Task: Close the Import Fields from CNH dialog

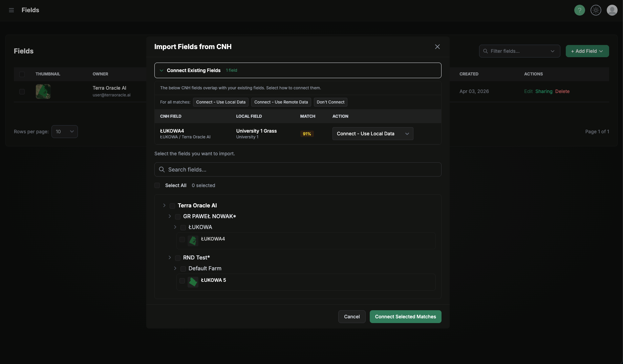Action: pyautogui.click(x=437, y=47)
